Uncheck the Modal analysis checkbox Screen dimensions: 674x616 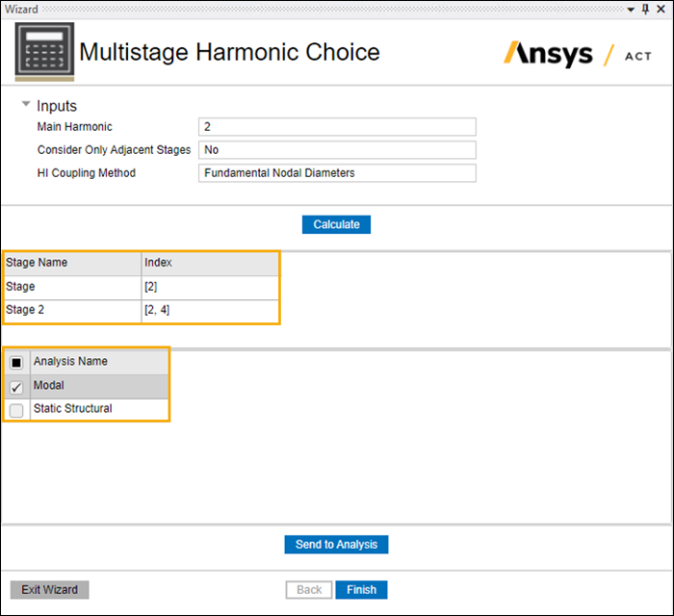(16, 387)
